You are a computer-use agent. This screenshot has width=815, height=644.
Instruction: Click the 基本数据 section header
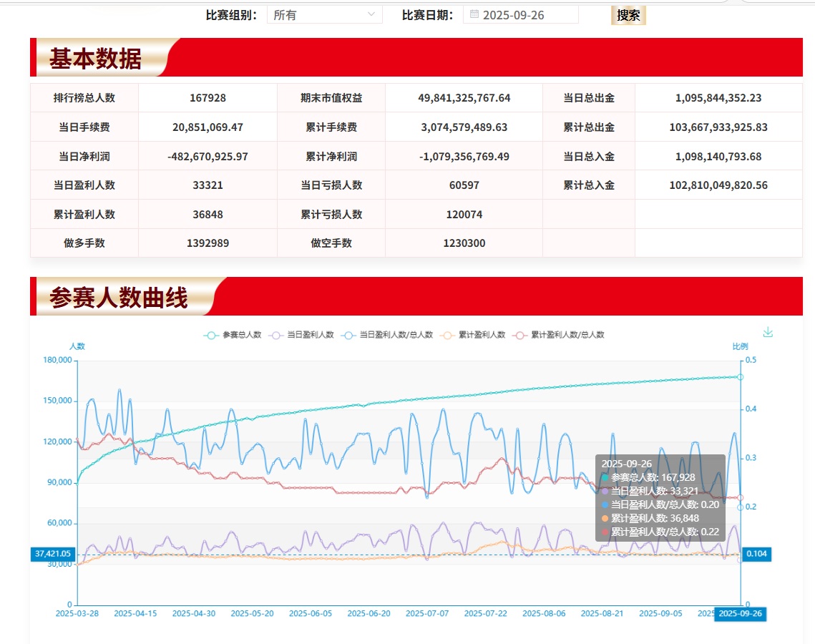[95, 58]
